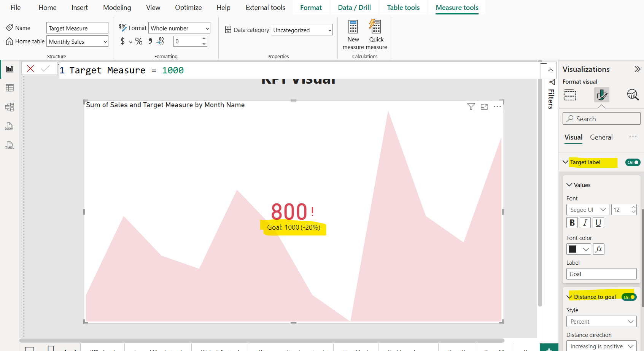Click the Quick measure icon
The width and height of the screenshot is (644, 351).
[375, 27]
